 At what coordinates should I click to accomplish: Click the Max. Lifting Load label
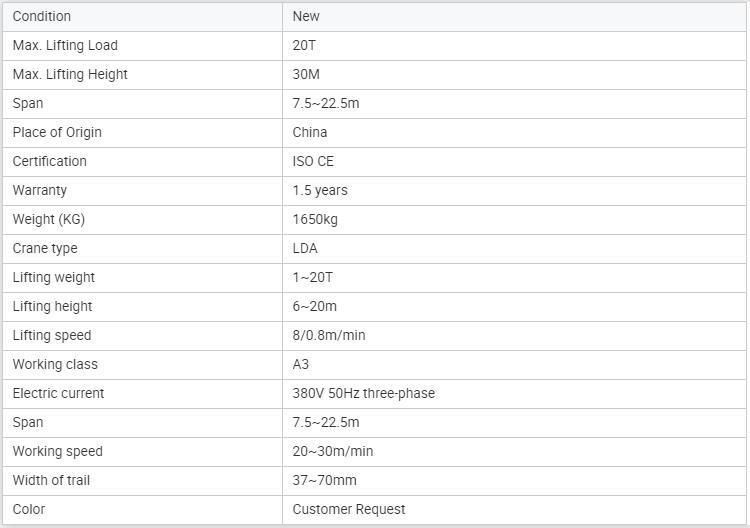click(65, 45)
